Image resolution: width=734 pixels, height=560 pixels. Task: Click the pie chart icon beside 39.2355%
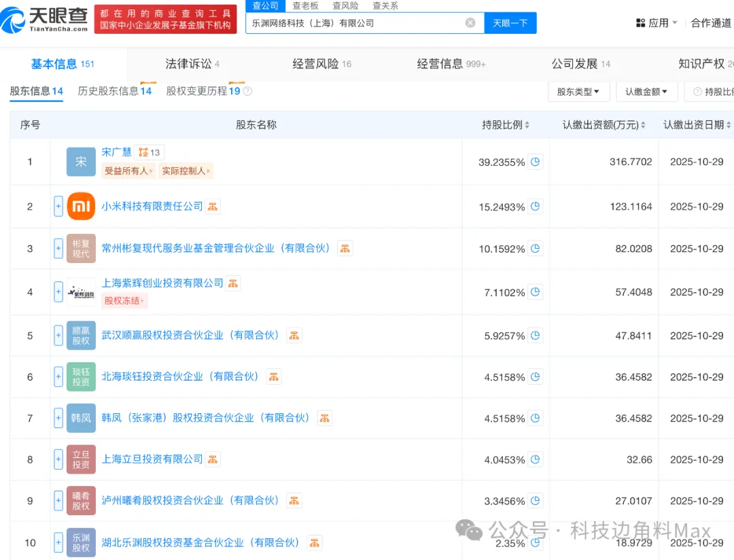536,162
